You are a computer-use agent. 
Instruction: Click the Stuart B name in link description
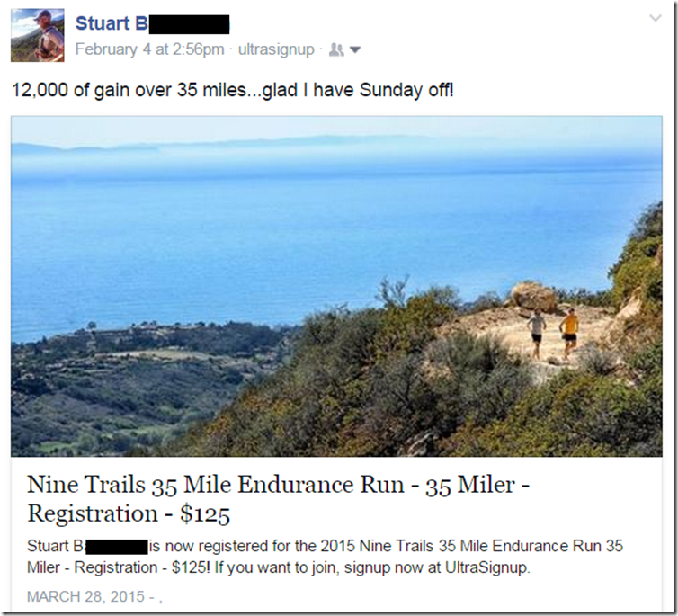point(56,547)
